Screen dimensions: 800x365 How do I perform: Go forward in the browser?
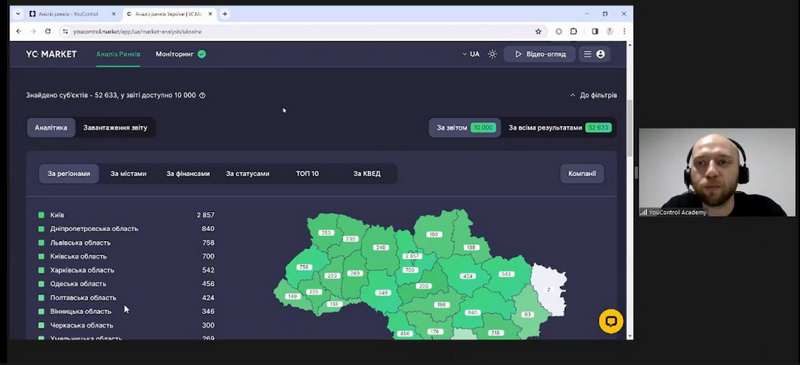click(33, 31)
